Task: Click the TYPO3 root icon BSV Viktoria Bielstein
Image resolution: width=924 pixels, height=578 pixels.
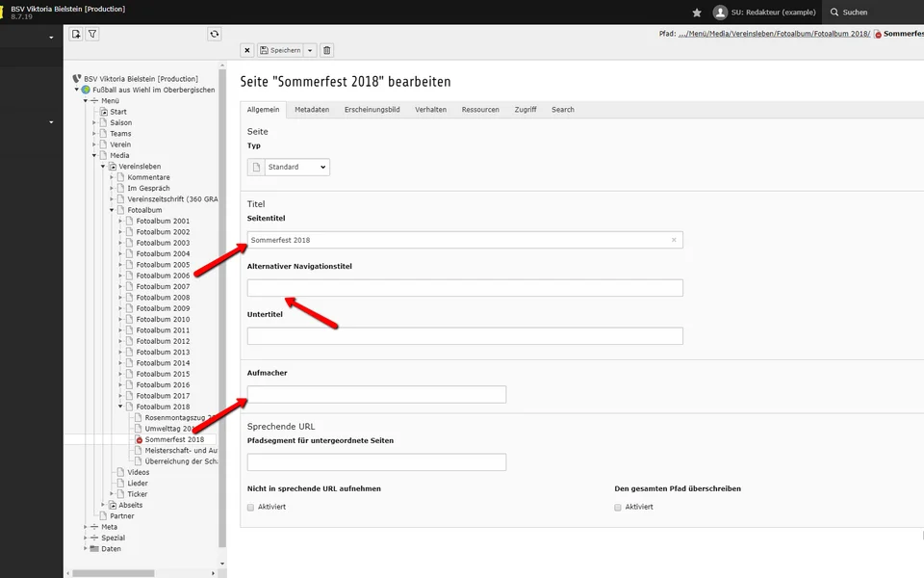Action: coord(77,78)
